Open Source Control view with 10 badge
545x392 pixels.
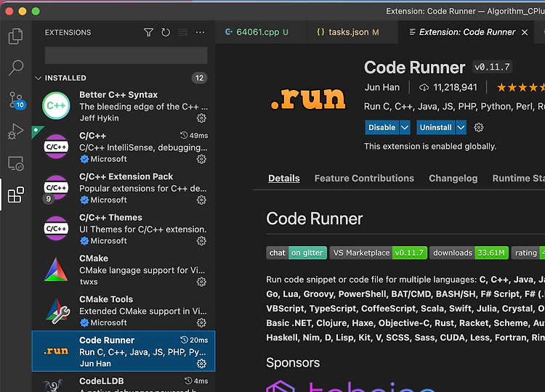click(16, 100)
